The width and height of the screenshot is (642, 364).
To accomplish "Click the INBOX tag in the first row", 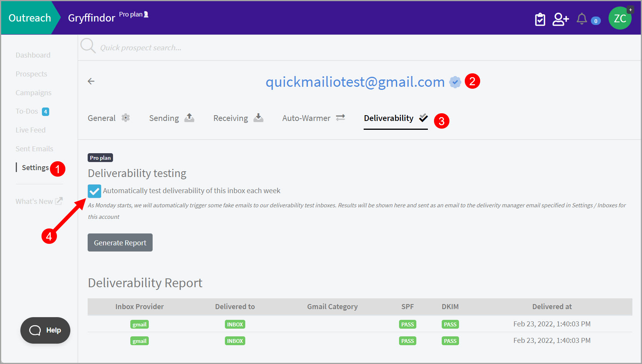I will coord(235,324).
